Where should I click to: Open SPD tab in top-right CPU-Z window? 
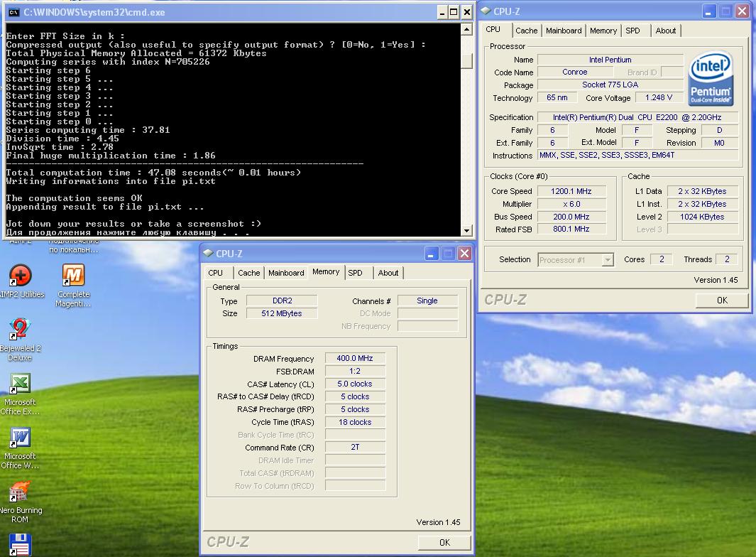click(x=632, y=31)
